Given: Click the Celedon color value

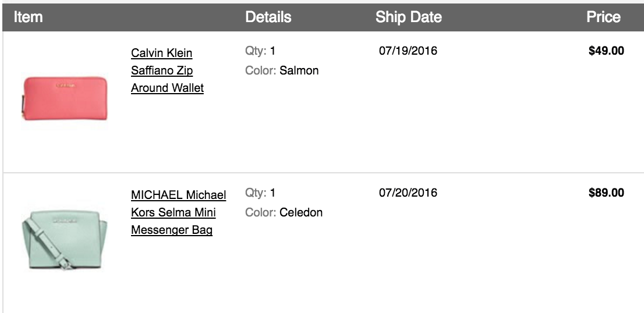Looking at the screenshot, I should click(x=301, y=212).
